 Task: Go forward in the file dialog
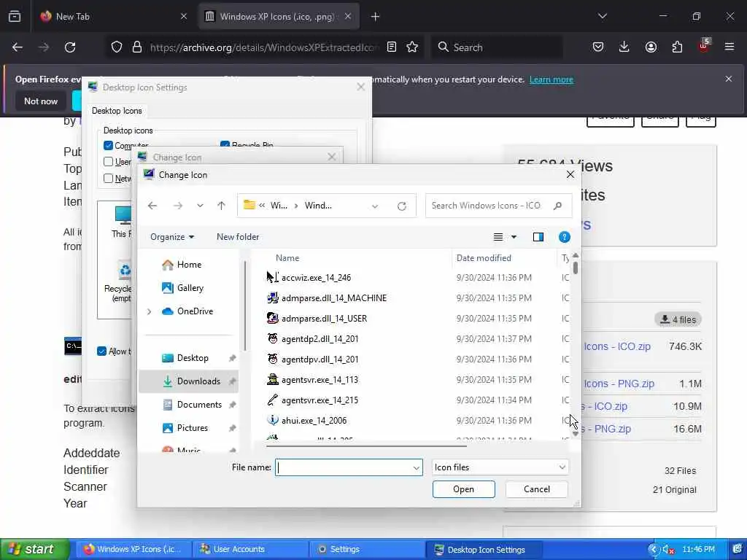coord(178,206)
